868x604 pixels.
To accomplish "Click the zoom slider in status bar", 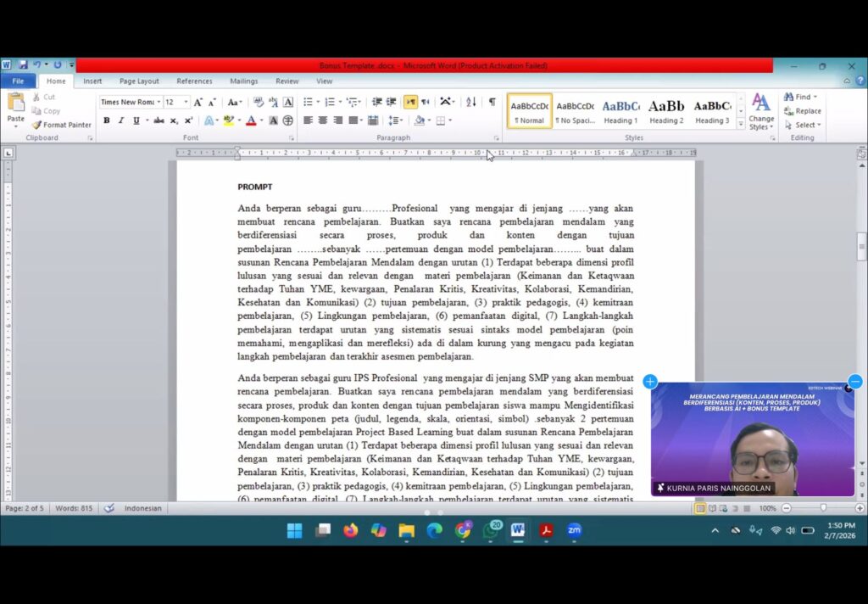I will [822, 508].
